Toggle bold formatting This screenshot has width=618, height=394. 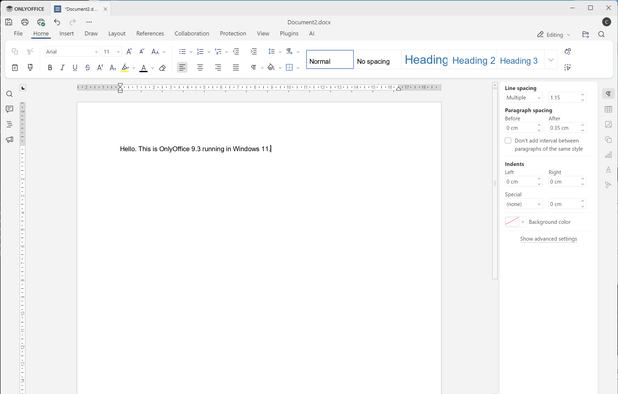50,68
